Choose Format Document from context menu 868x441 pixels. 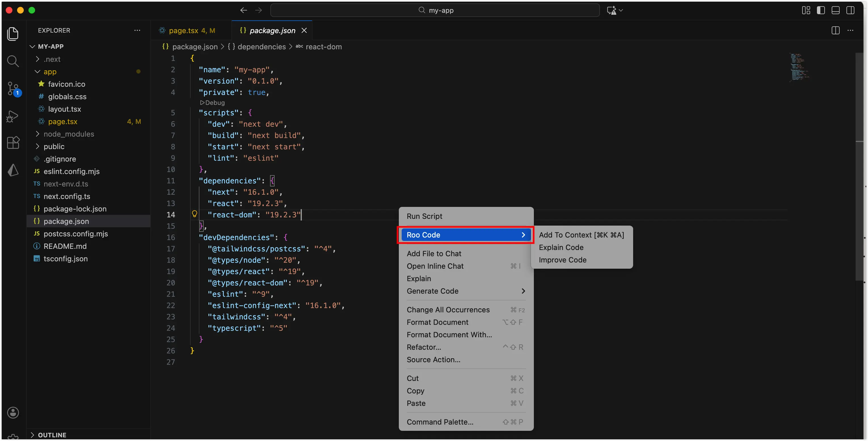pos(437,322)
